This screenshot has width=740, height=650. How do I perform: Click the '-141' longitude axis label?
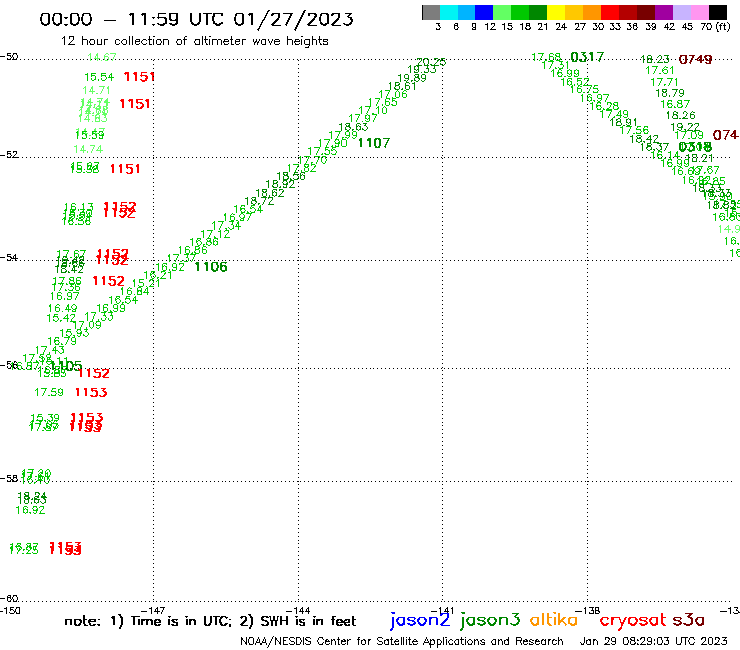point(443,611)
